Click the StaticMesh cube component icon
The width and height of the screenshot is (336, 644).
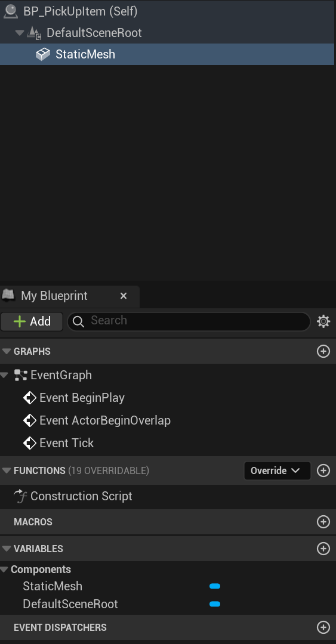tap(43, 54)
